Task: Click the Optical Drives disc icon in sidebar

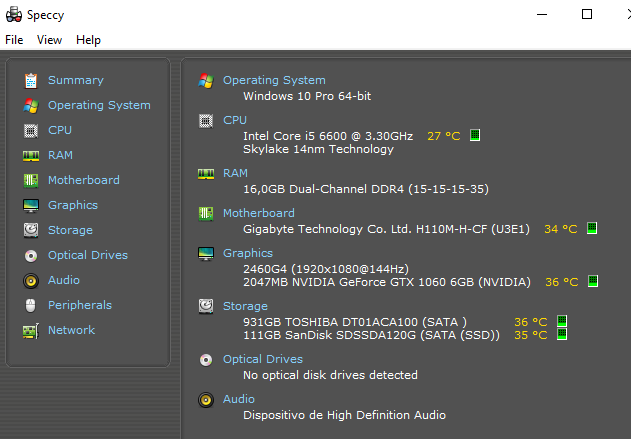Action: [31, 256]
